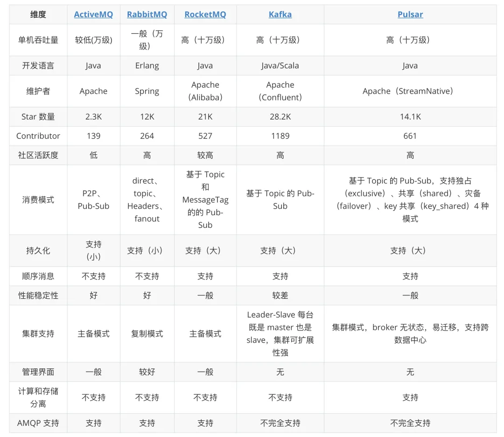Select the 复制模式 cell
Viewport: 504px width, 437px height.
147,334
